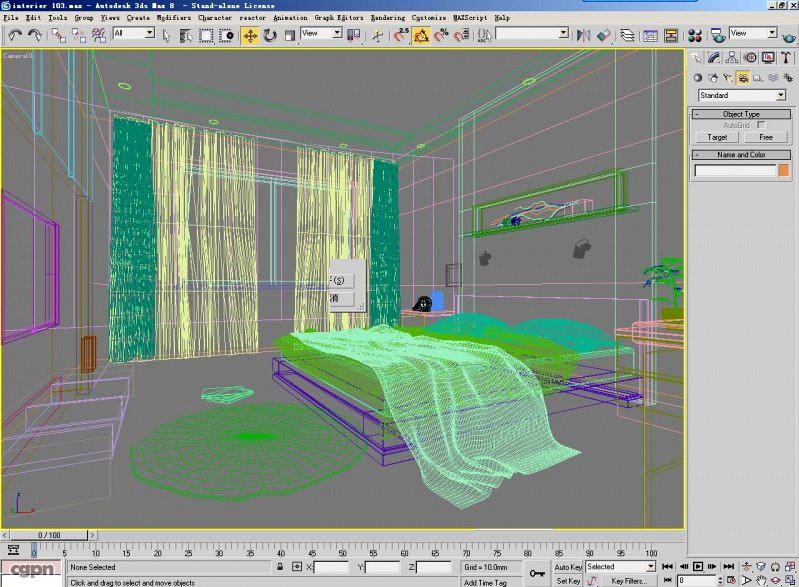
Task: Open Select by Name dialog icon
Action: point(186,35)
